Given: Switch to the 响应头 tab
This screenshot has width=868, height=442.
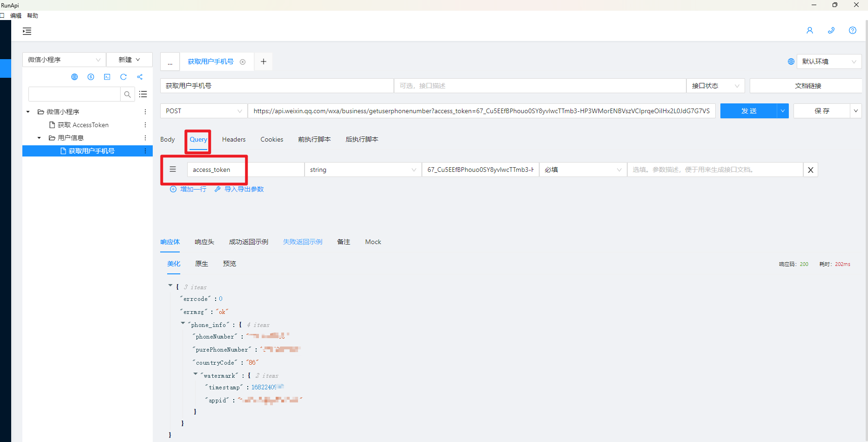Looking at the screenshot, I should (x=204, y=242).
